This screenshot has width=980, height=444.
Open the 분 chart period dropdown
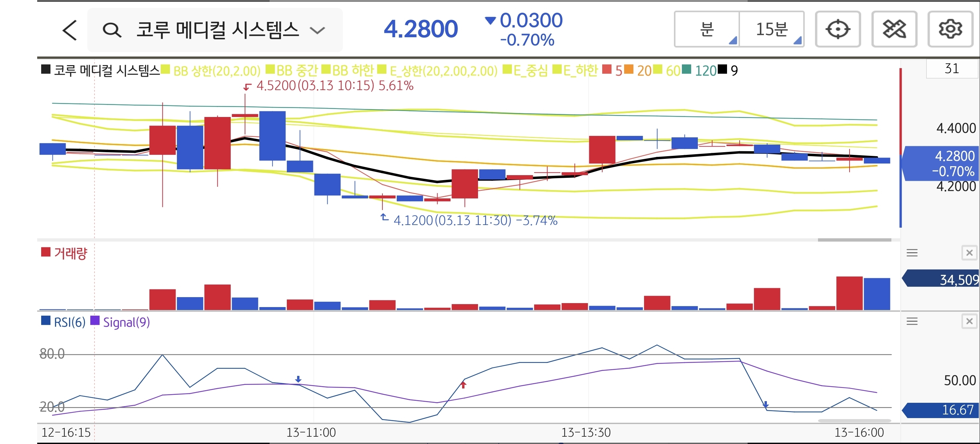707,29
